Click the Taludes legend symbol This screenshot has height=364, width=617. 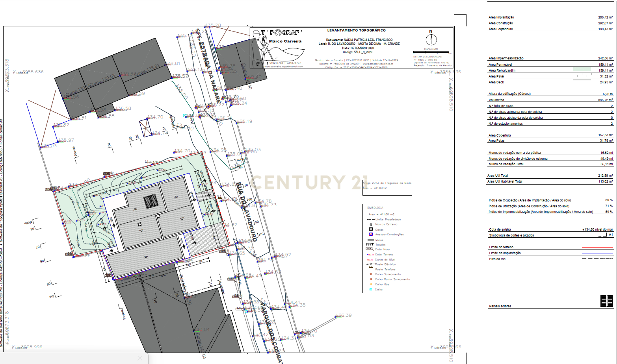370,244
